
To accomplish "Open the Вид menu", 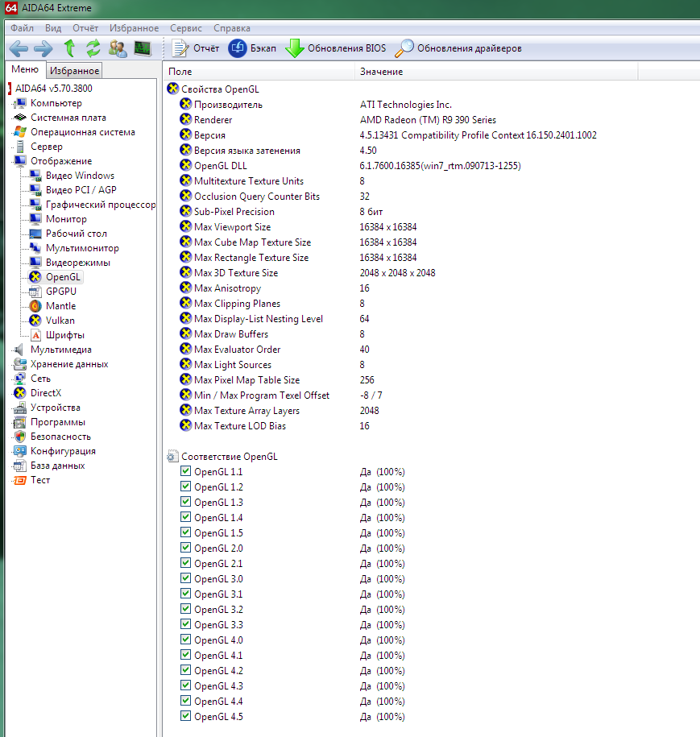I will coord(53,28).
